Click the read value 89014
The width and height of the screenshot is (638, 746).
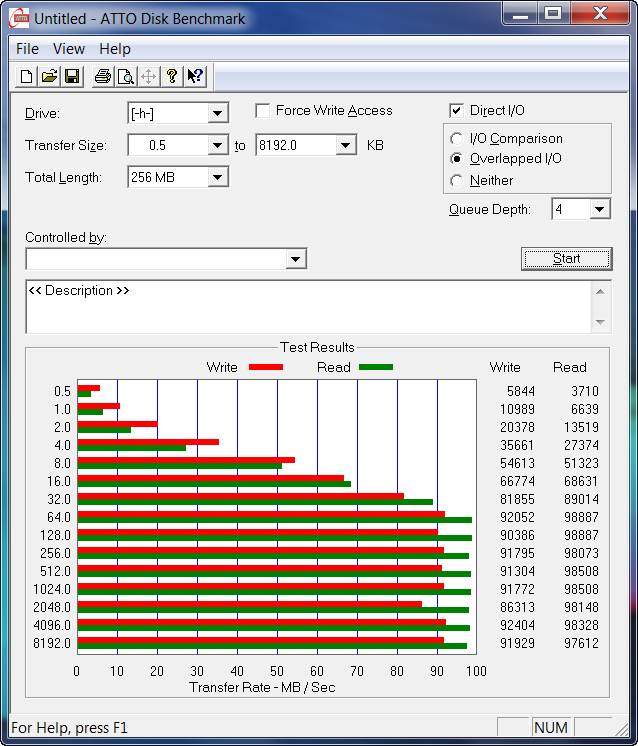pyautogui.click(x=581, y=499)
